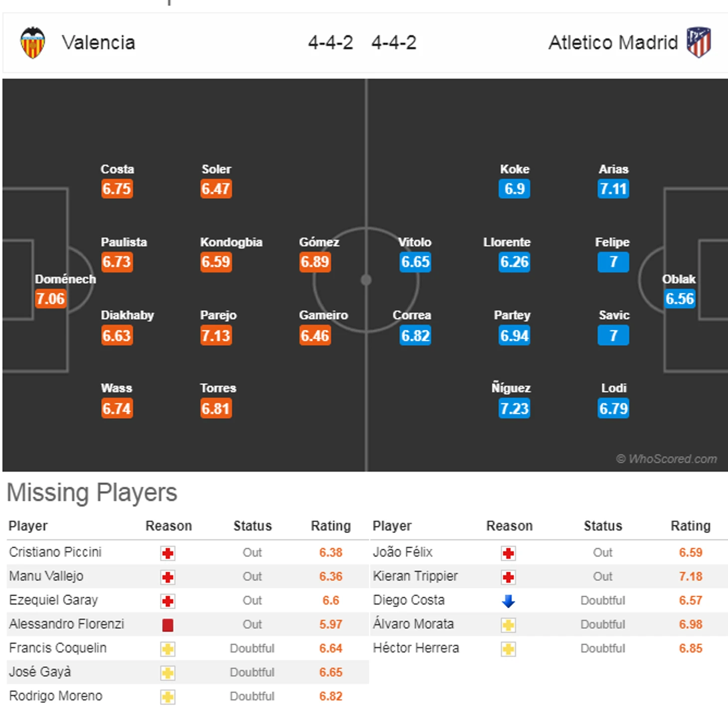The height and width of the screenshot is (708, 728).
Task: Select Ñíguez's 7.23 rating badge
Action: click(514, 408)
